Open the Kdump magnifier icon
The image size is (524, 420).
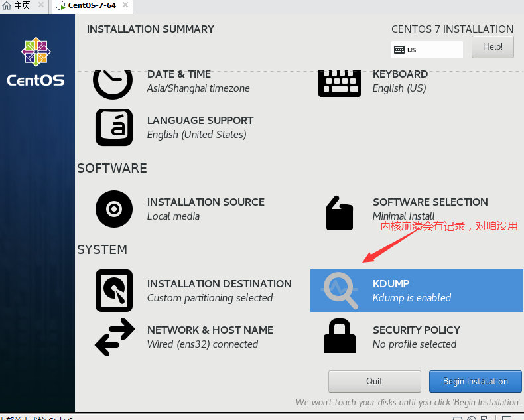pos(340,291)
